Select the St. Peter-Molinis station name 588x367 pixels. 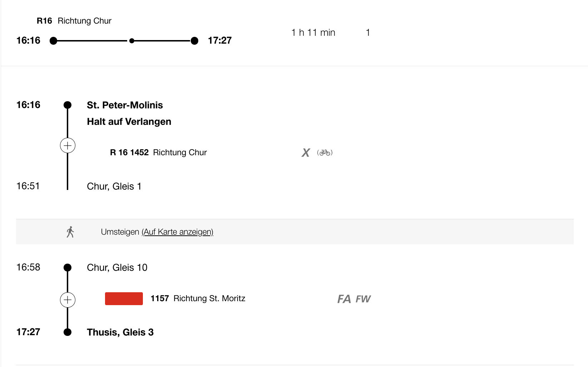pos(125,105)
